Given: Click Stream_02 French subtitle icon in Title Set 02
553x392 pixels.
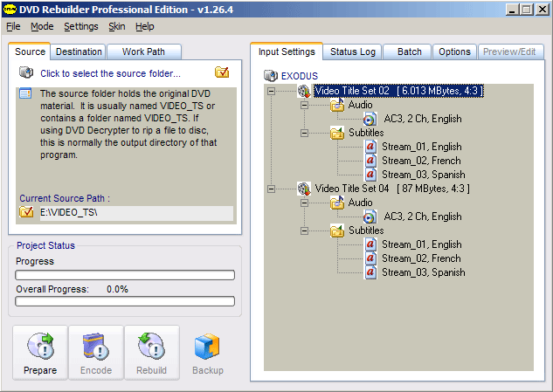Looking at the screenshot, I should [x=370, y=161].
